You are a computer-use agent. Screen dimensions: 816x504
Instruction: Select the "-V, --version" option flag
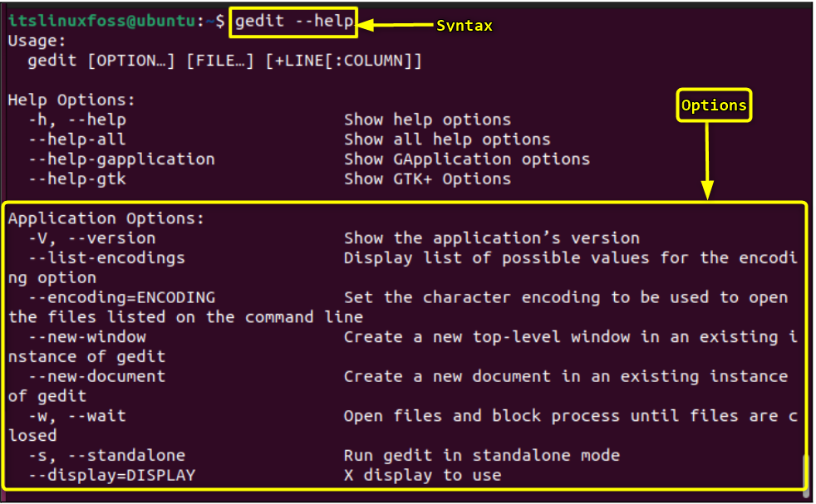[92, 239]
